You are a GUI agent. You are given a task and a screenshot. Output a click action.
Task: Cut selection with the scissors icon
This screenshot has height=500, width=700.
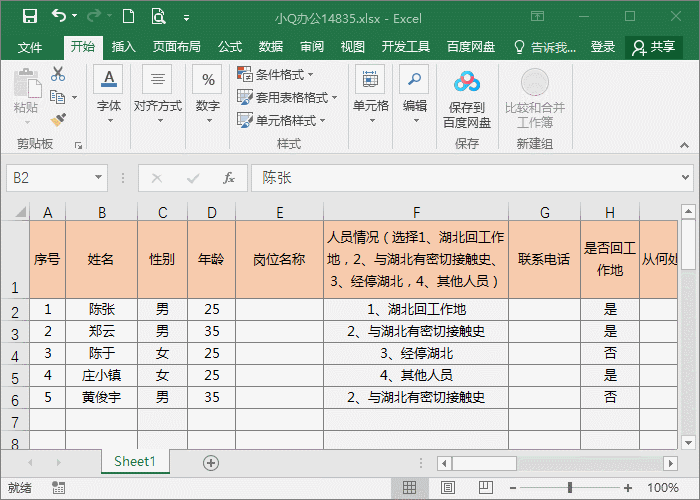(x=58, y=74)
